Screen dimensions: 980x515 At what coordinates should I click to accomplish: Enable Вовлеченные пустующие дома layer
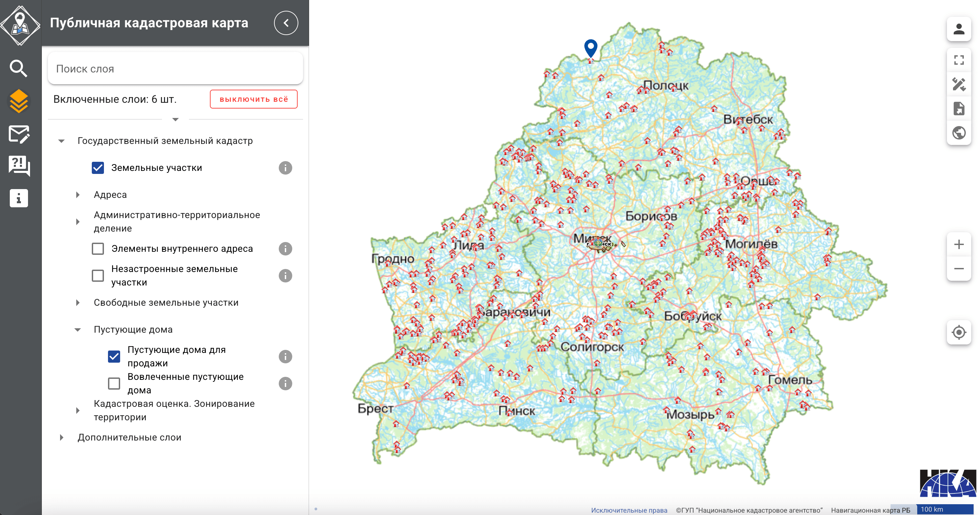tap(114, 383)
